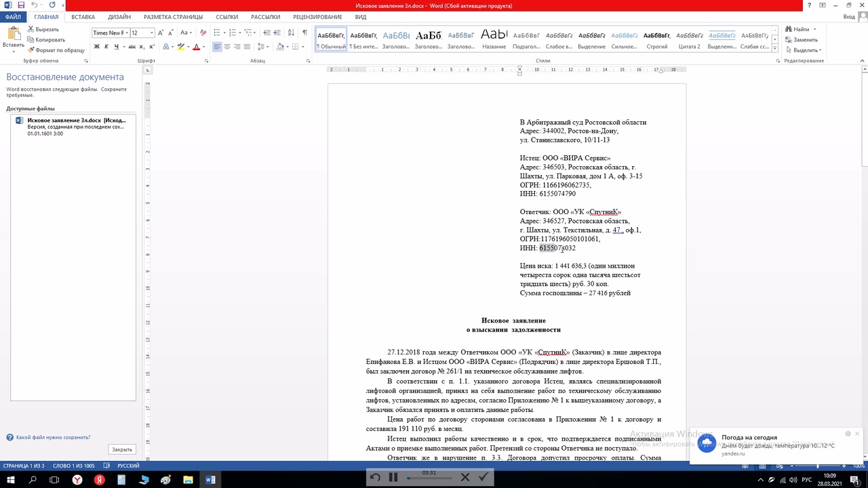Viewport: 868px width, 488px height.
Task: Decrease paragraph indent
Action: 267,33
